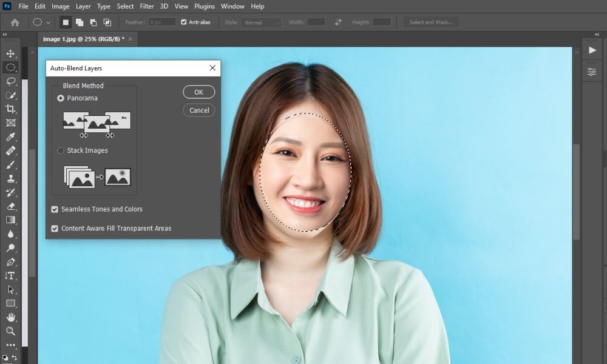Screen dimensions: 607x364
Task: Toggle Content Aware Fill Transparent Areas
Action: pos(55,229)
